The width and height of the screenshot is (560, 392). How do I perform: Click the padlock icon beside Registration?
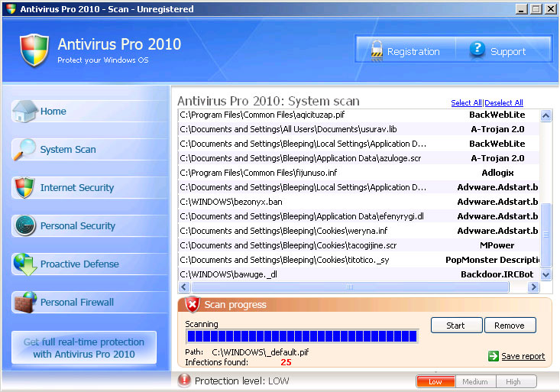(376, 50)
